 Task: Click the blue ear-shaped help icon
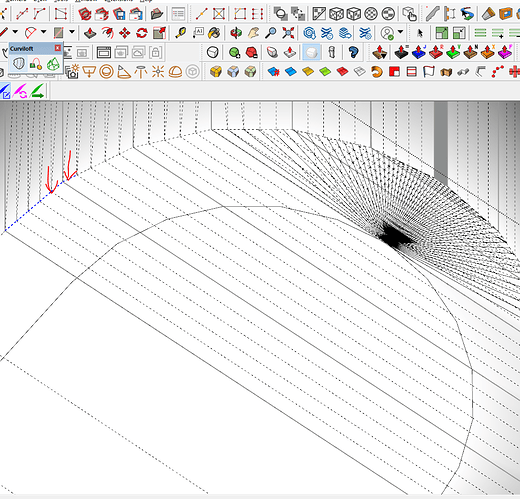click(x=353, y=52)
